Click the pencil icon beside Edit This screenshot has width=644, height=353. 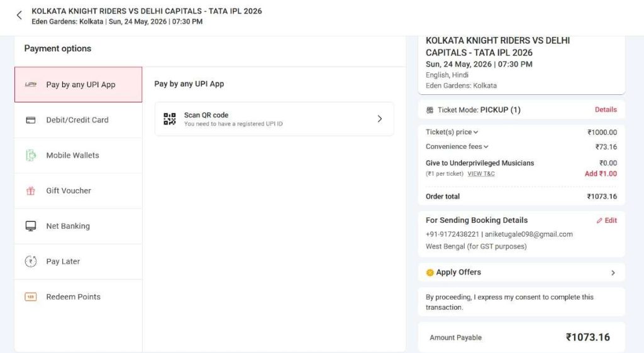click(599, 220)
